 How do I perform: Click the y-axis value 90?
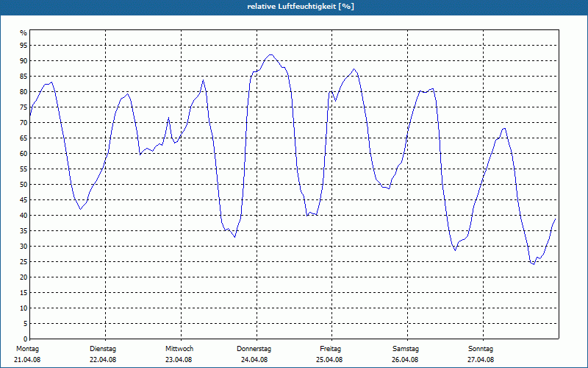(x=24, y=61)
